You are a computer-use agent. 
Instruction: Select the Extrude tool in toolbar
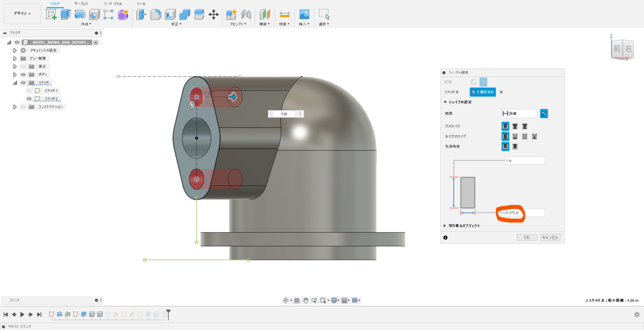(65, 15)
